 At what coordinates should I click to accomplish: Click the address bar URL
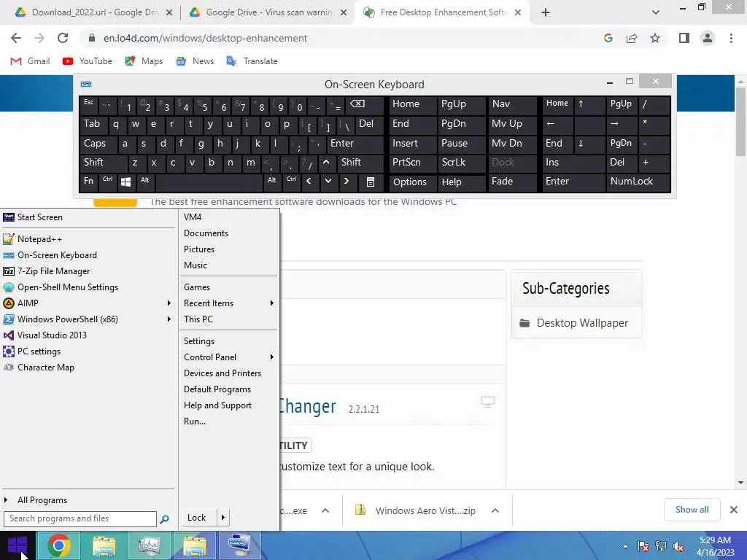[205, 38]
